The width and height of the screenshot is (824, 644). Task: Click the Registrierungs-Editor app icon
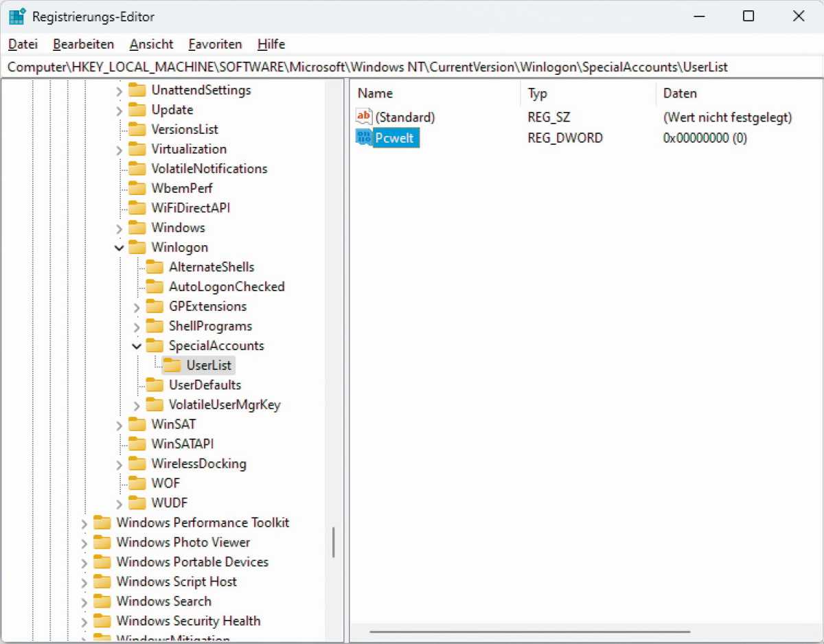click(x=17, y=16)
